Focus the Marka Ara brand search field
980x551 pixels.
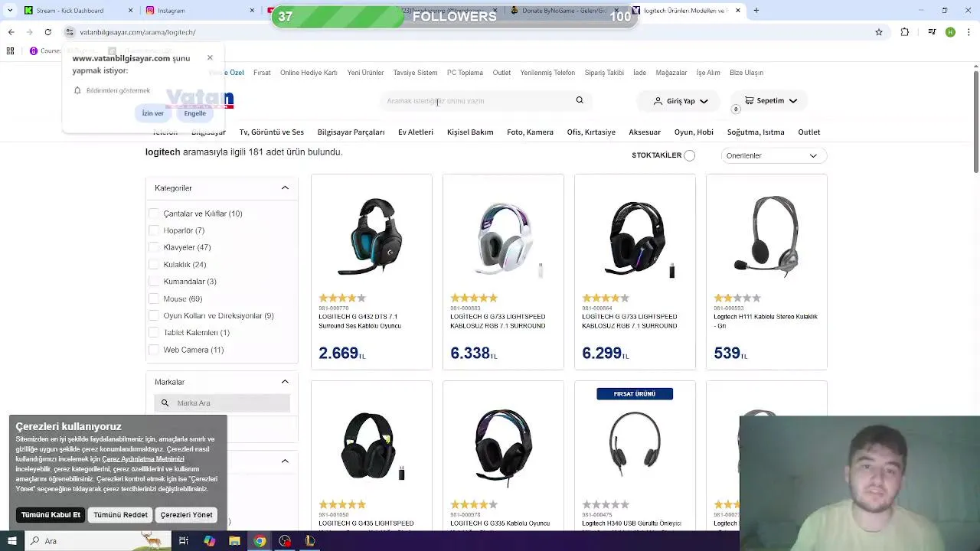pyautogui.click(x=222, y=403)
